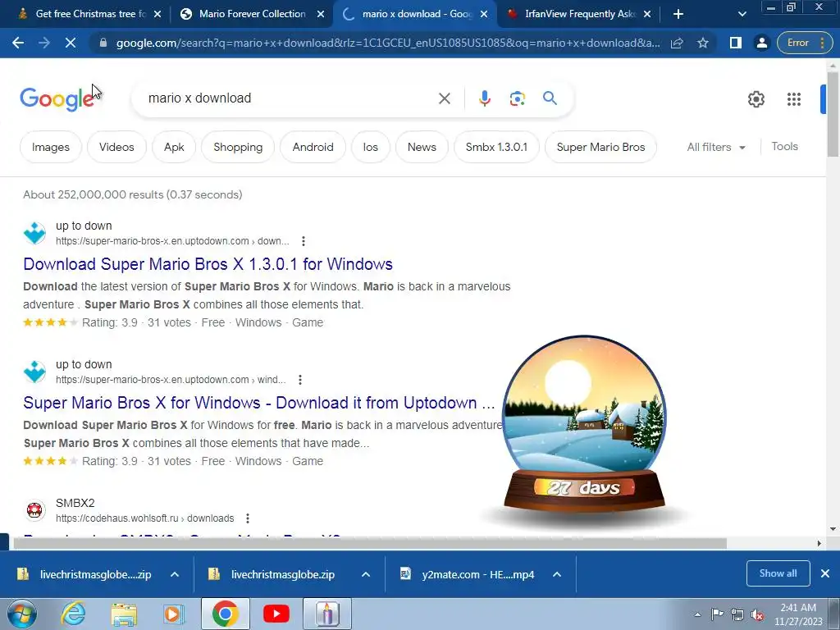Image resolution: width=840 pixels, height=630 pixels.
Task: Close the Mario Forever Collection tab
Action: [x=321, y=15]
